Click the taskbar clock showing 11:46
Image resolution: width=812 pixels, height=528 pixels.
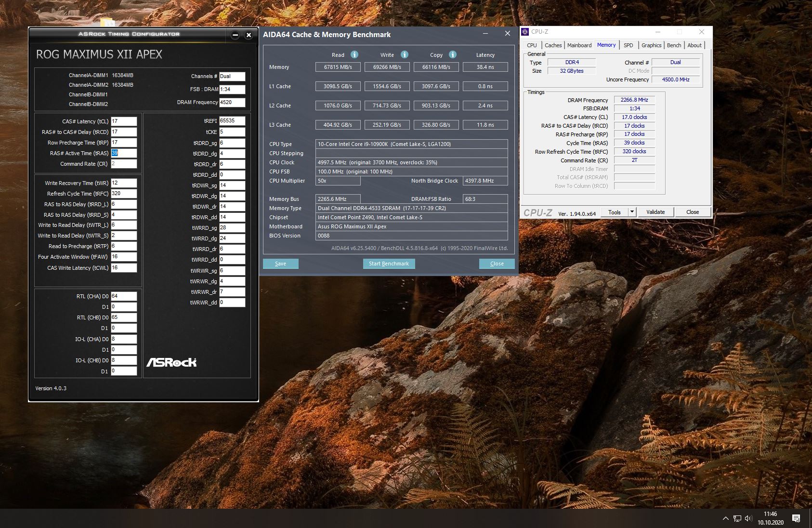(x=770, y=518)
